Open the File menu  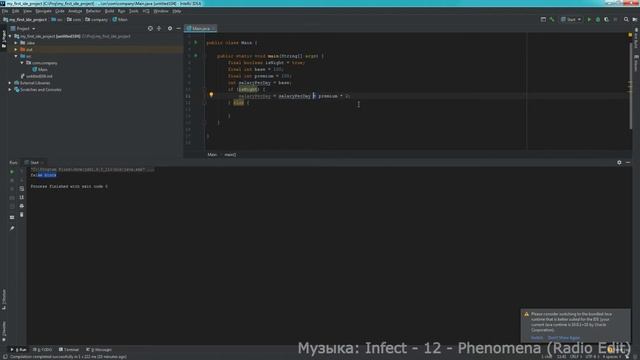coord(5,11)
